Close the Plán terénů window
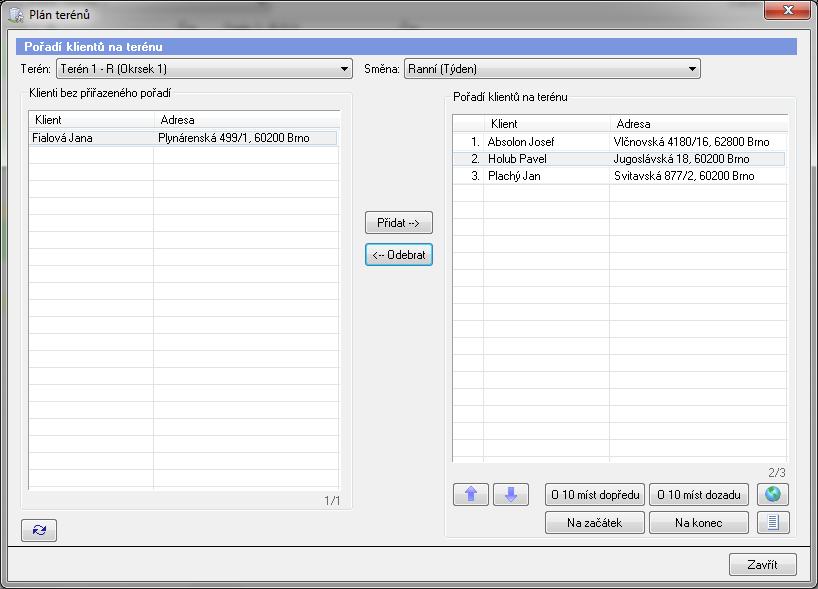This screenshot has width=818, height=589. (788, 10)
